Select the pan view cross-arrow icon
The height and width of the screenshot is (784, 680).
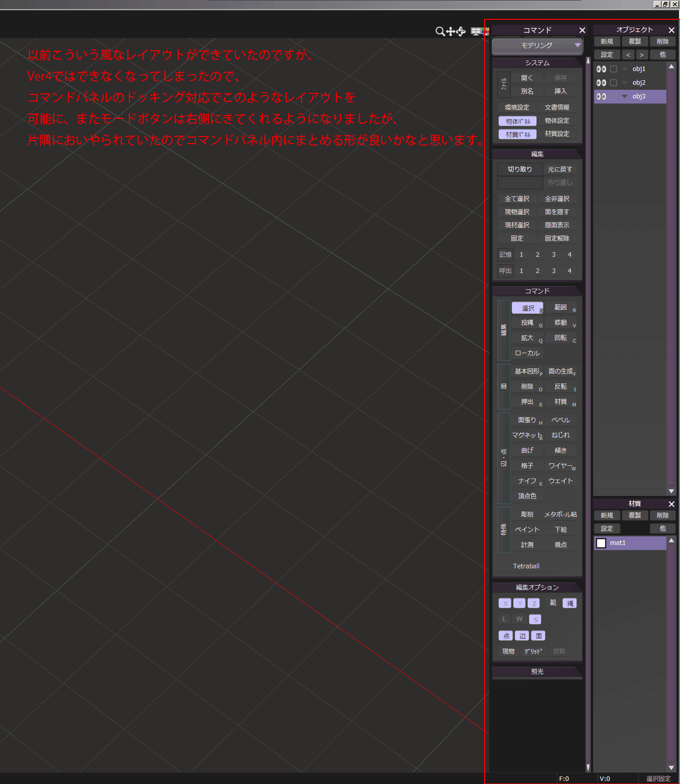click(x=450, y=31)
